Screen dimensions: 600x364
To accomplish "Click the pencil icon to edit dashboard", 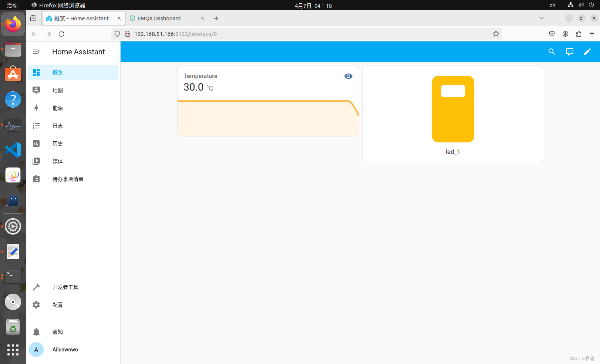I will coord(587,52).
